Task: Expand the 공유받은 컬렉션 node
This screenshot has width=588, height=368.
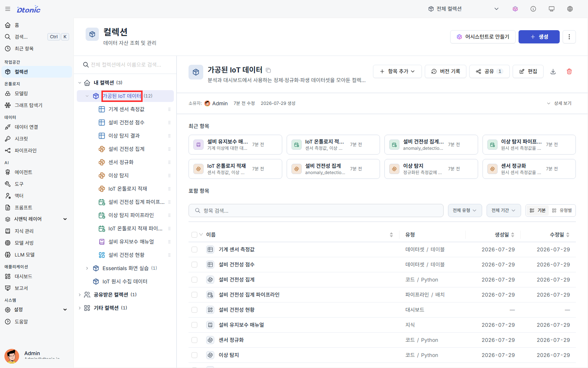Action: click(x=80, y=295)
